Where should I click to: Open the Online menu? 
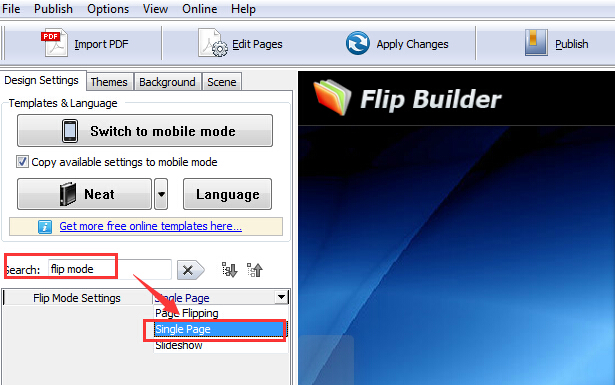tap(199, 9)
